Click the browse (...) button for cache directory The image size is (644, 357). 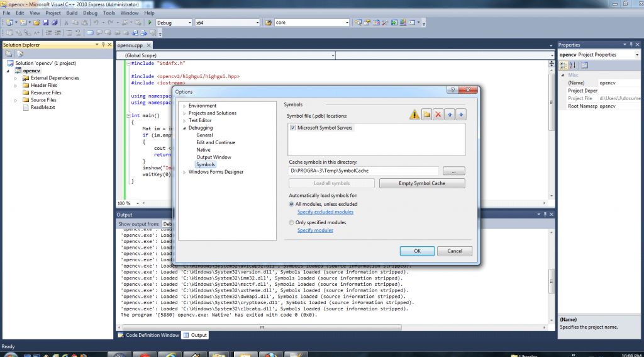tap(454, 171)
